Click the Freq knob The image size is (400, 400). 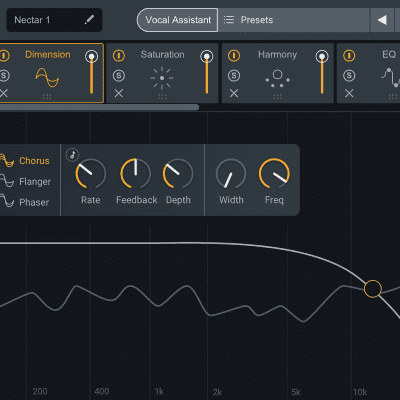[274, 174]
